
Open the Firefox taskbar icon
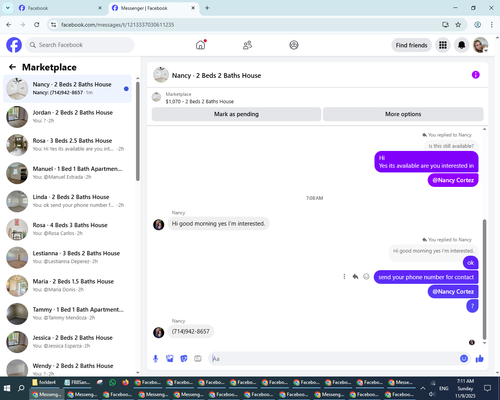pos(125,382)
